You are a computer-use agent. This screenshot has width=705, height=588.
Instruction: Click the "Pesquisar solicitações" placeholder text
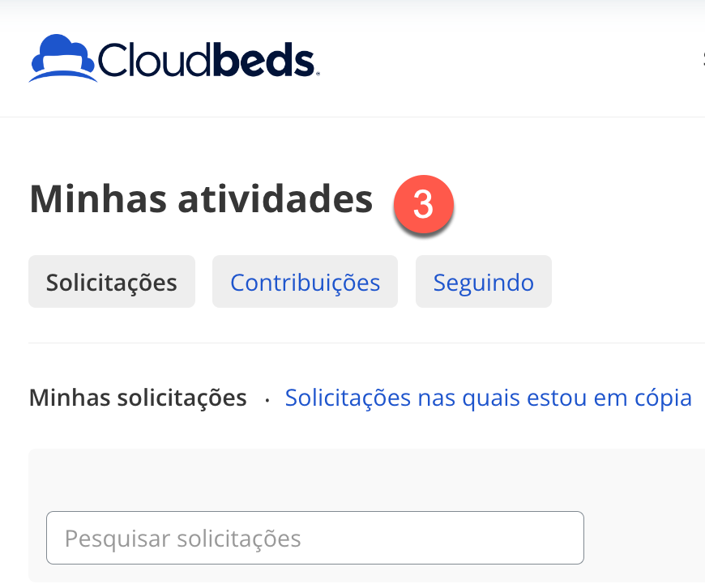click(x=183, y=539)
